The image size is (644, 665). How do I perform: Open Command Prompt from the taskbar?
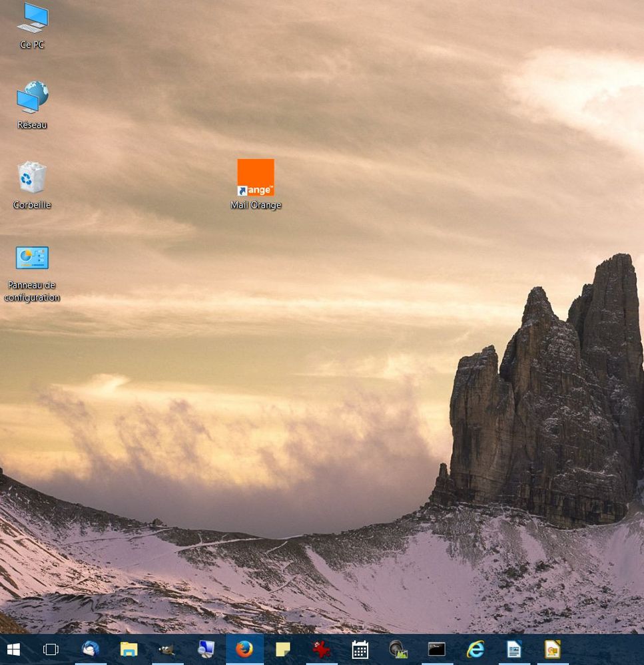(x=437, y=649)
